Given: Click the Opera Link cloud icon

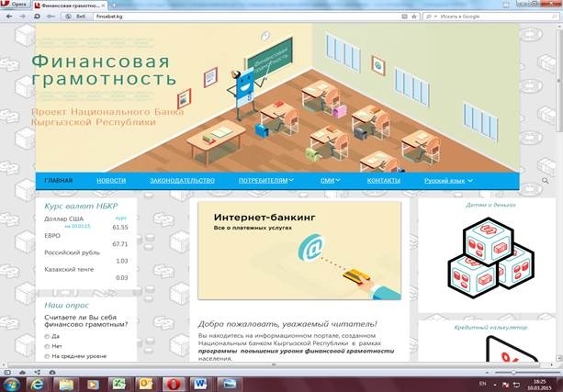Looking at the screenshot, I should [22, 372].
